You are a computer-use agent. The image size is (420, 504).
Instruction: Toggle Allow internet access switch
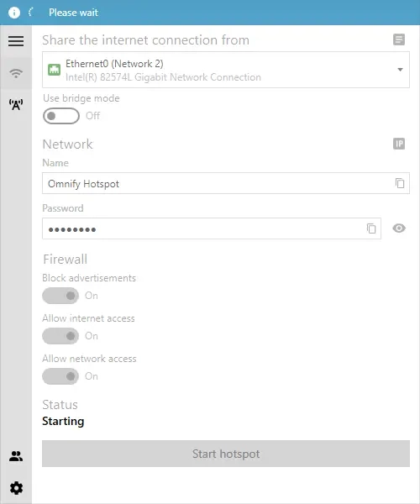tap(60, 336)
